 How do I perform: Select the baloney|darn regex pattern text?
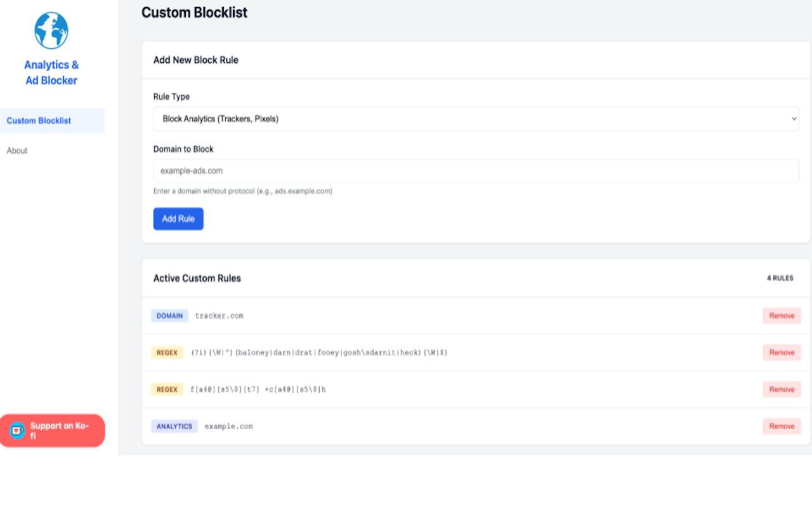pos(319,352)
